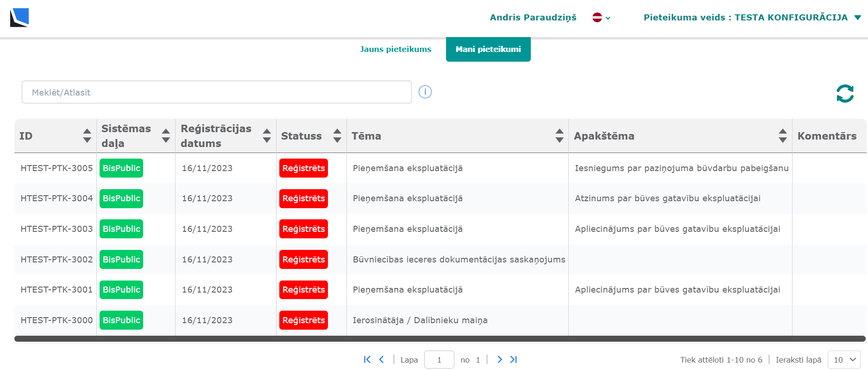Click Reģistrēts status in HTEST-PTK-3002 row

pyautogui.click(x=303, y=260)
